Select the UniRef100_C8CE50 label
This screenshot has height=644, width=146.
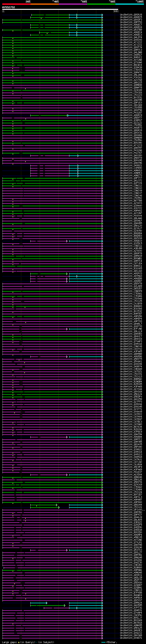[x=131, y=615]
